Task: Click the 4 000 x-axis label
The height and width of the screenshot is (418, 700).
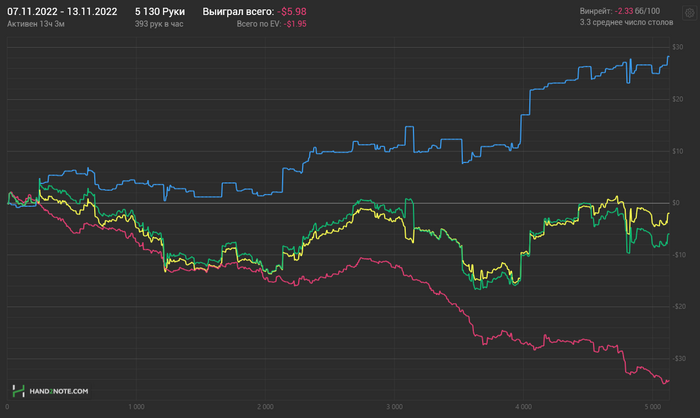Action: 523,407
